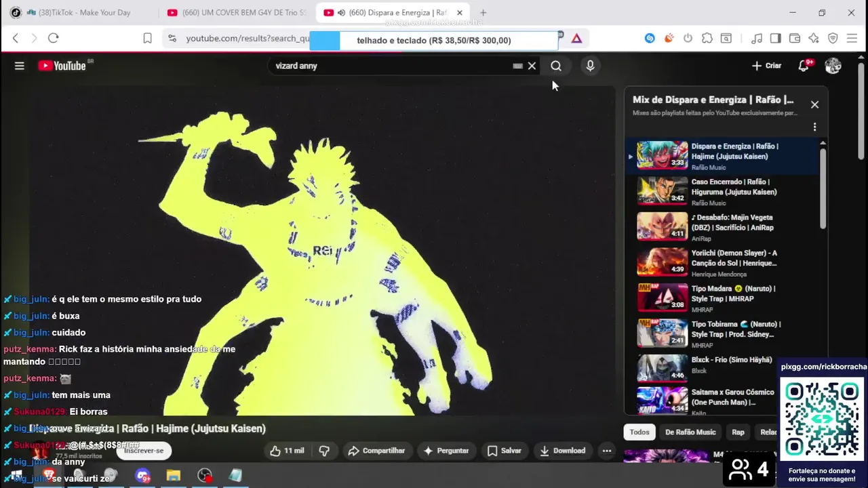Open the on-screen keyboard in search box
The width and height of the screenshot is (868, 488).
point(517,66)
